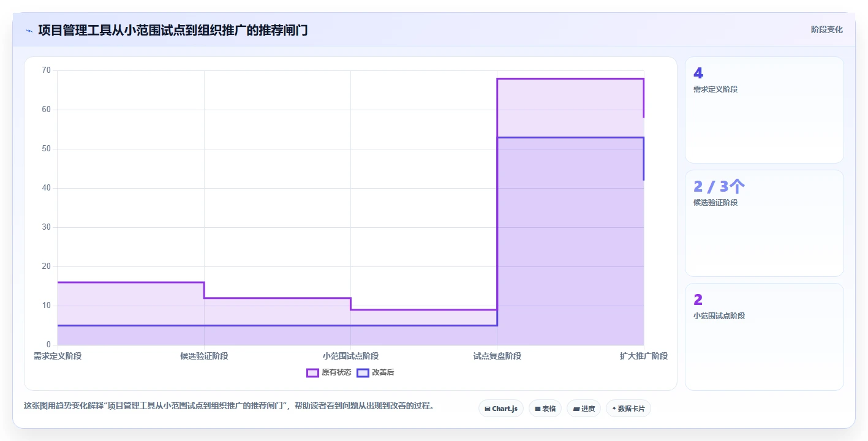Click the y-axis value 20
Image resolution: width=868 pixels, height=441 pixels.
(47, 266)
